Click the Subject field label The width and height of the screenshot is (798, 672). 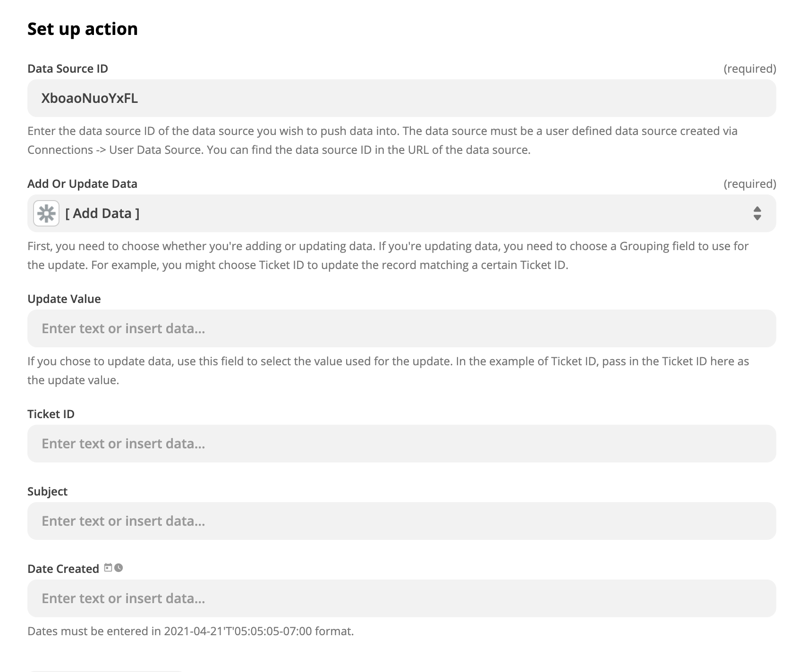47,491
